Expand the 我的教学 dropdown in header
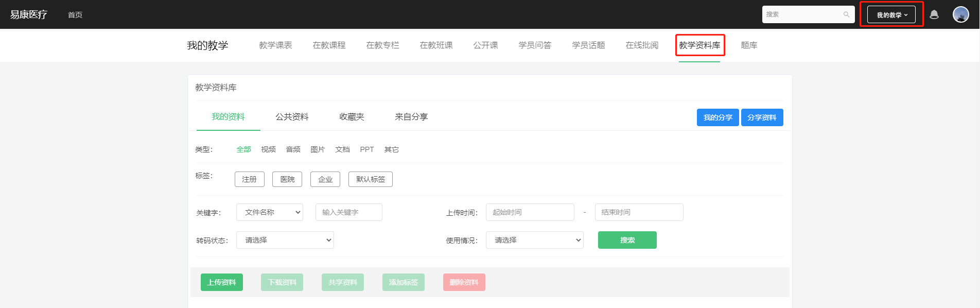The image size is (980, 308). [891, 14]
